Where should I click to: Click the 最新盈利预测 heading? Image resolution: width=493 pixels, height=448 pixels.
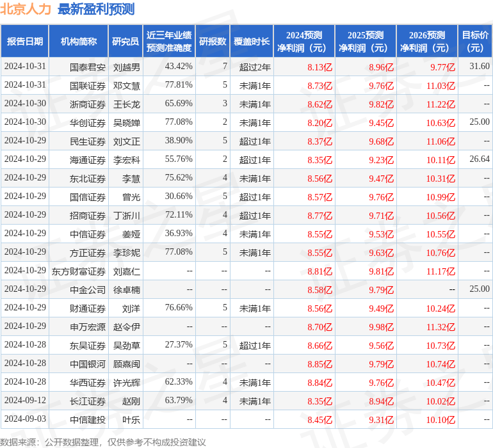click(x=96, y=9)
